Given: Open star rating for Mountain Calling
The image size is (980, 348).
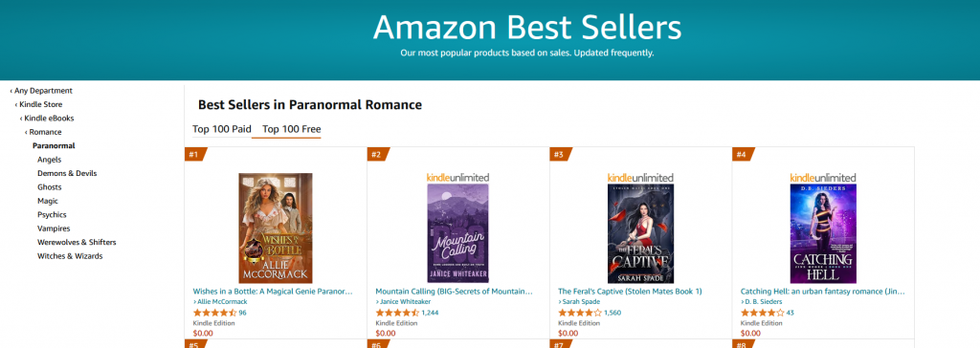Looking at the screenshot, I should (397, 313).
